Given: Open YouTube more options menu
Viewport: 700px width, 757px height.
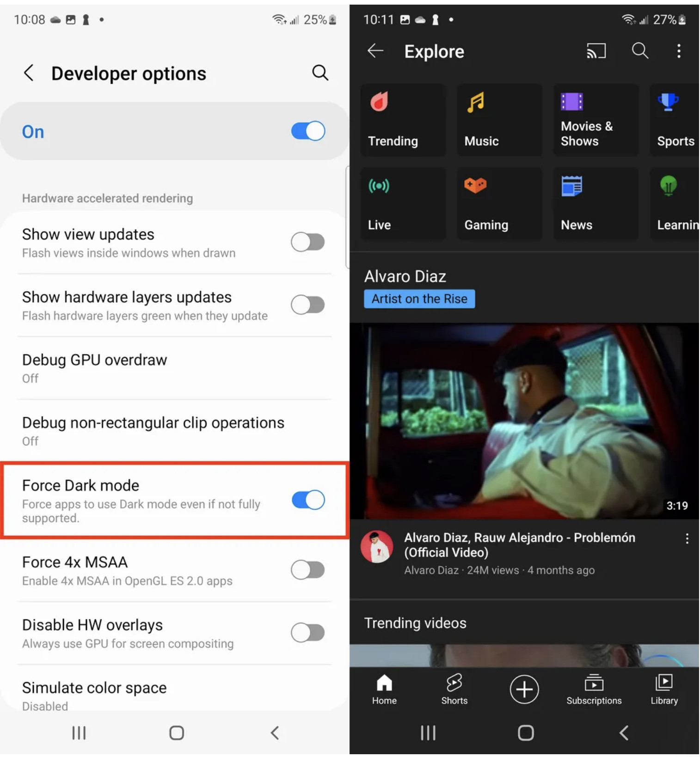Looking at the screenshot, I should tap(679, 51).
